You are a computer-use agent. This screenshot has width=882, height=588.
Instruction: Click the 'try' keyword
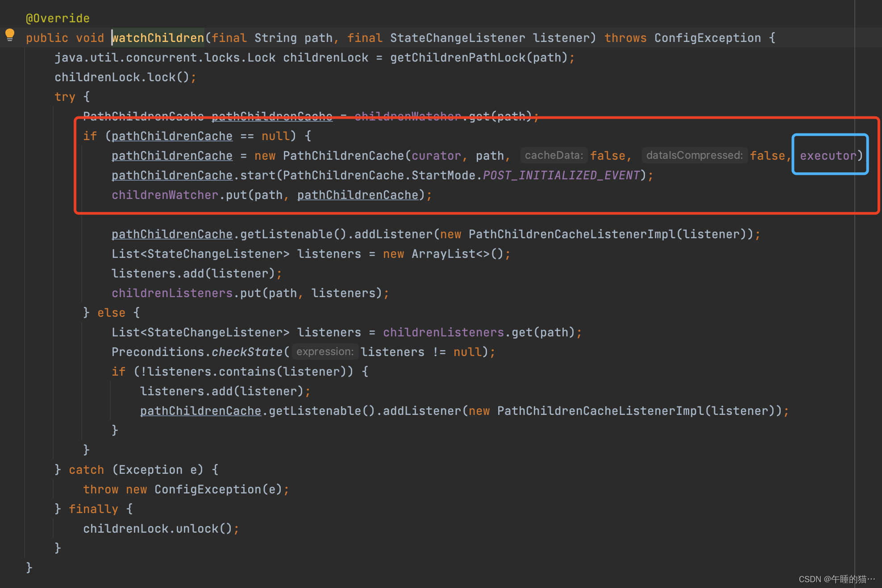(x=65, y=97)
